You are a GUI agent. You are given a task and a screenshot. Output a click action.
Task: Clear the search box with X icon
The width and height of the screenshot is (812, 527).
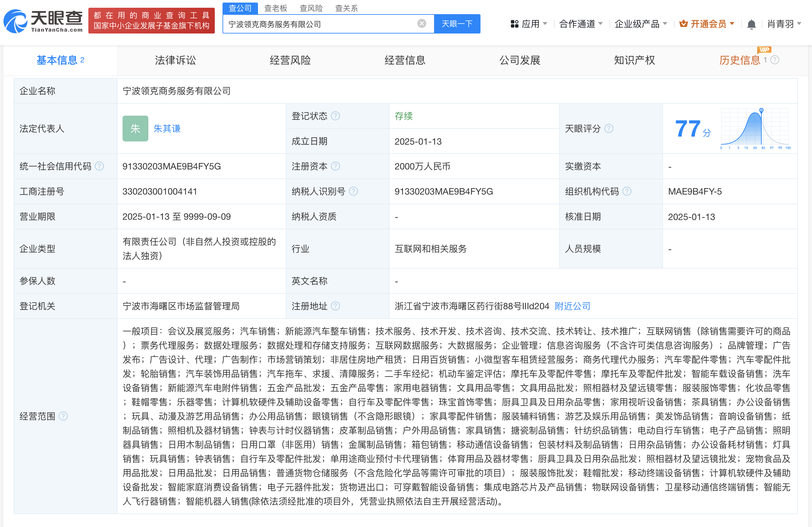point(422,24)
